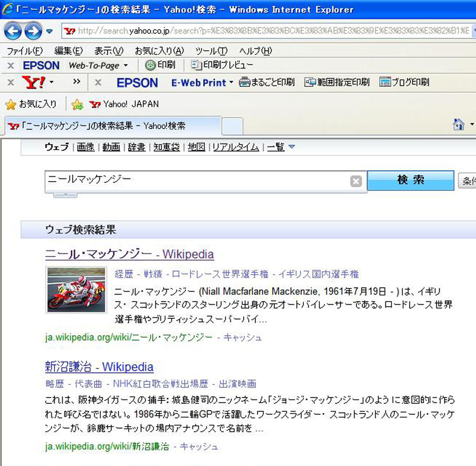
Task: Open ニール・マッケンジー - Wikipedia result
Action: tap(129, 254)
